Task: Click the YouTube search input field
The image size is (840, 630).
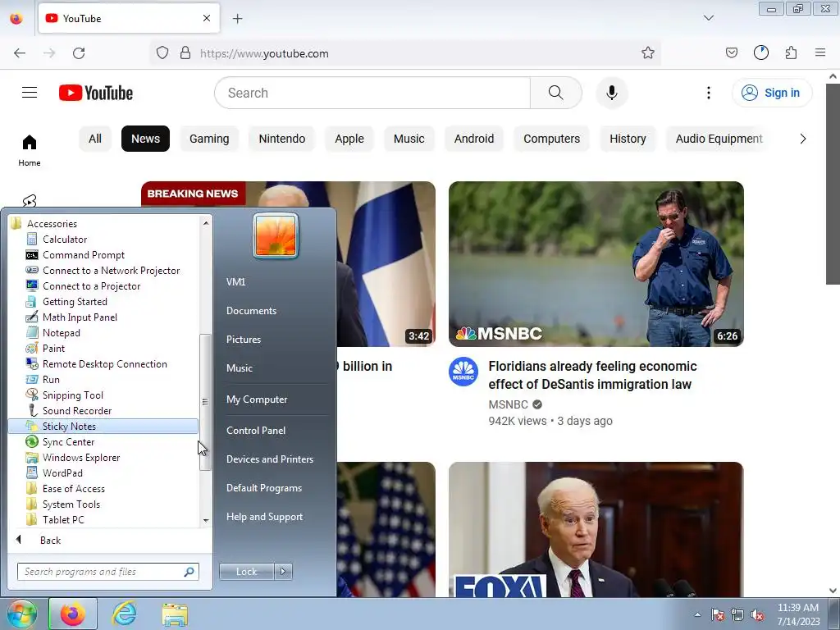Action: pos(372,93)
